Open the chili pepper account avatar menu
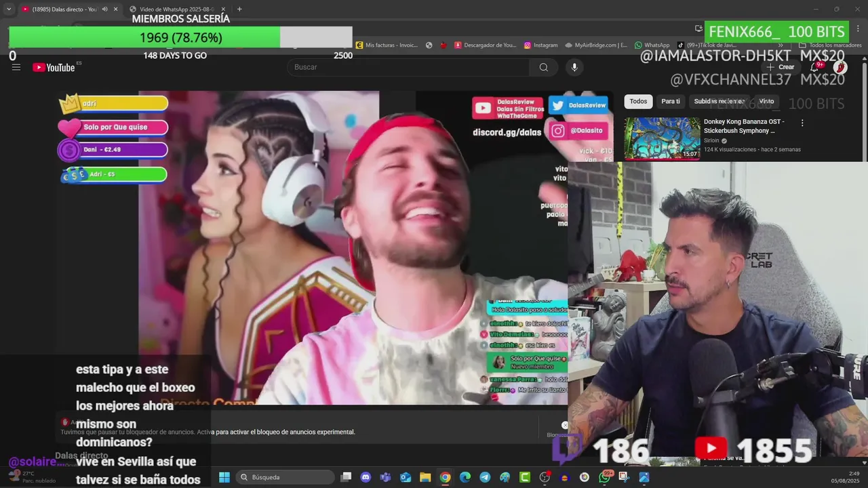Image resolution: width=868 pixels, height=488 pixels. tap(840, 67)
